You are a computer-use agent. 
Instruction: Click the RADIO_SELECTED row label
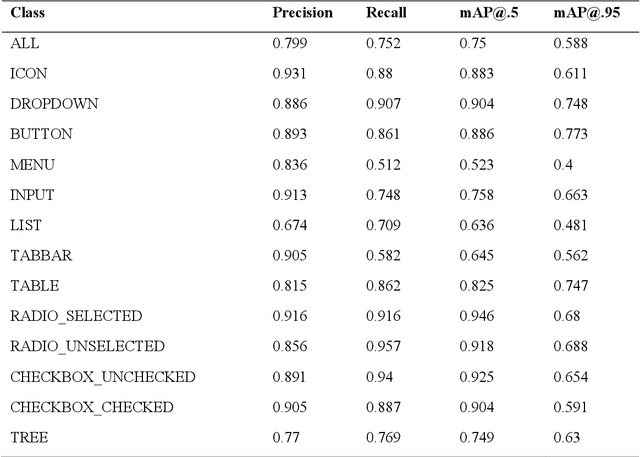[76, 316]
